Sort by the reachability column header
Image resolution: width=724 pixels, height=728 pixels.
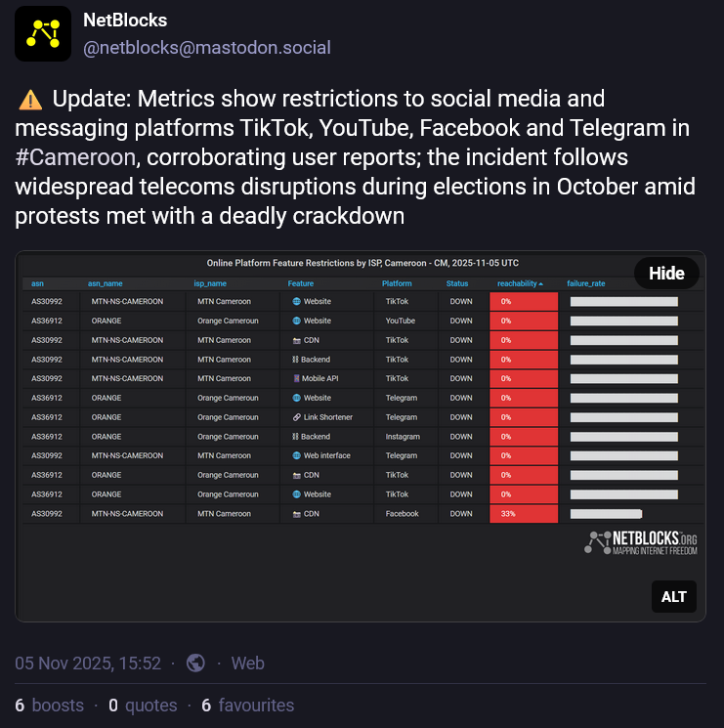coord(520,283)
